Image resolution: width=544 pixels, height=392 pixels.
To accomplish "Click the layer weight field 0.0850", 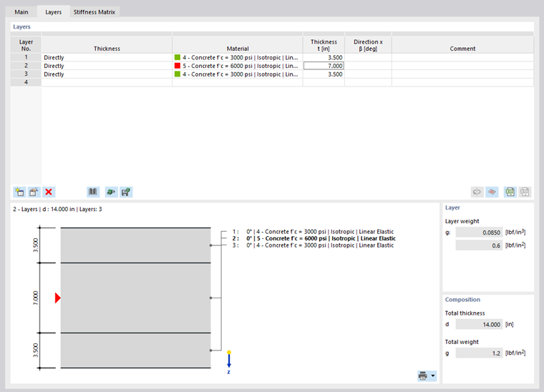I will tap(479, 232).
